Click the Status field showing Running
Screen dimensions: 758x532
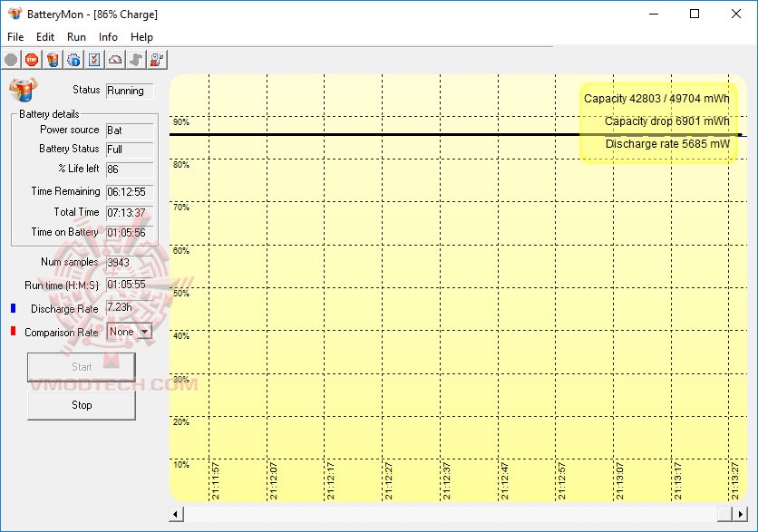pos(130,91)
